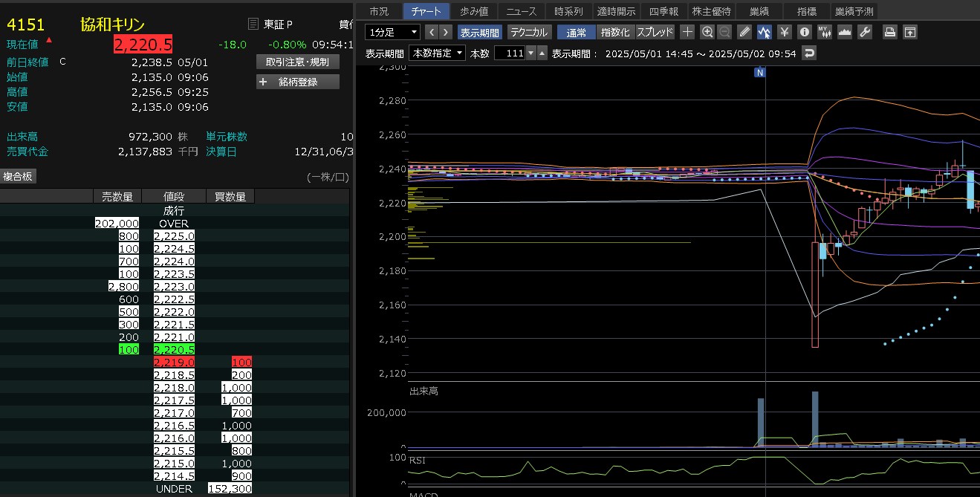Click the 本数 111 input field

click(x=510, y=53)
